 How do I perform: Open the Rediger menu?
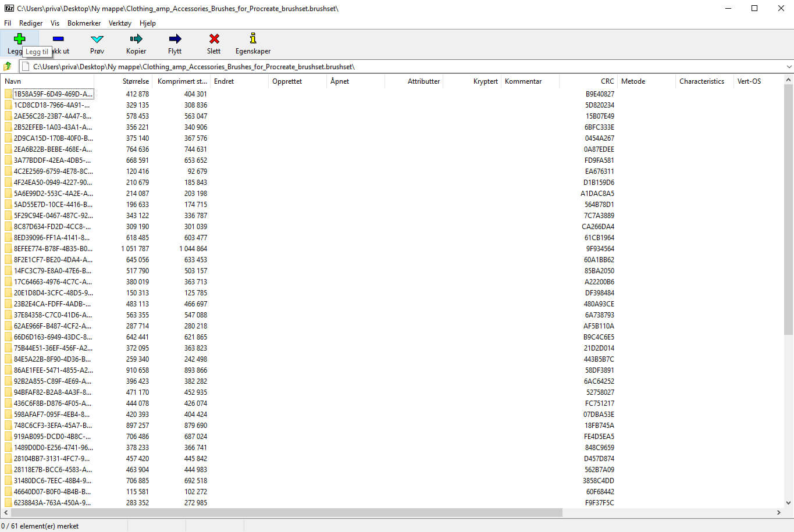click(x=31, y=23)
